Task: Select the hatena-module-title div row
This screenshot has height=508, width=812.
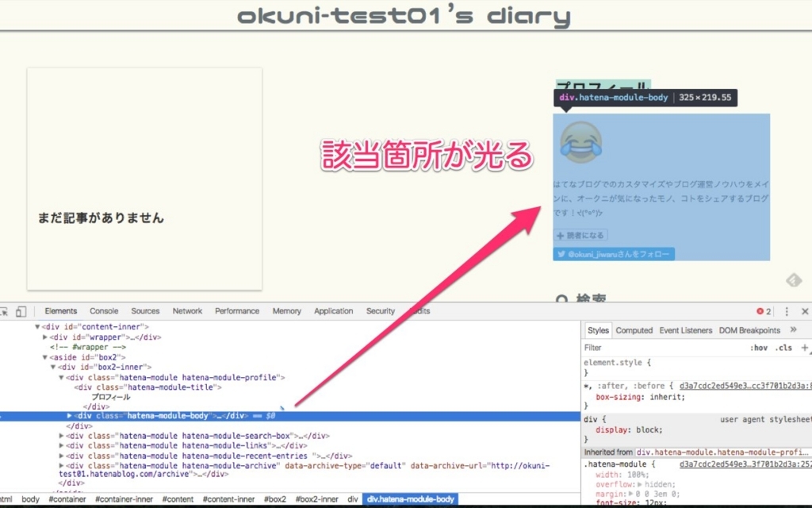Action: click(147, 387)
